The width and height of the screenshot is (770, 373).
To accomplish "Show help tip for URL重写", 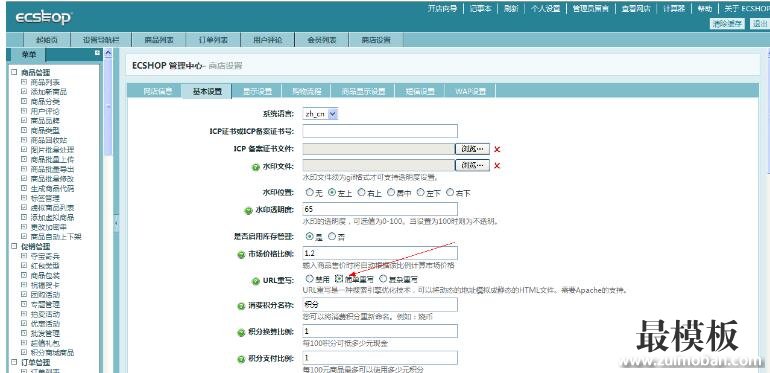I will [255, 281].
